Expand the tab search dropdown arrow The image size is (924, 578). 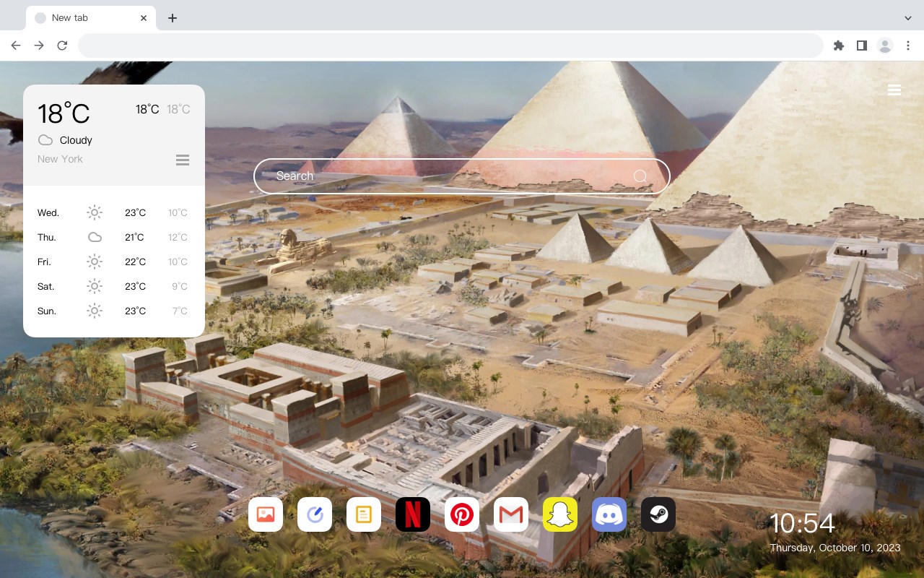click(908, 18)
